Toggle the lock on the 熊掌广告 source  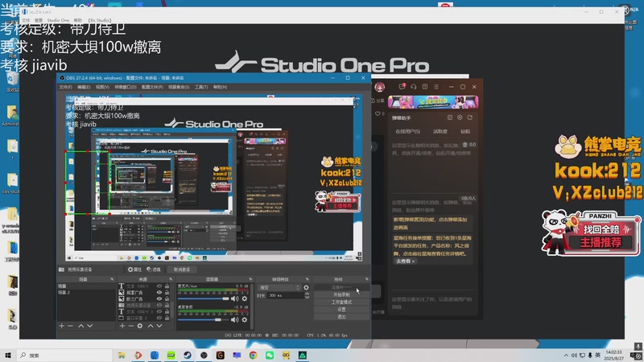point(167,293)
